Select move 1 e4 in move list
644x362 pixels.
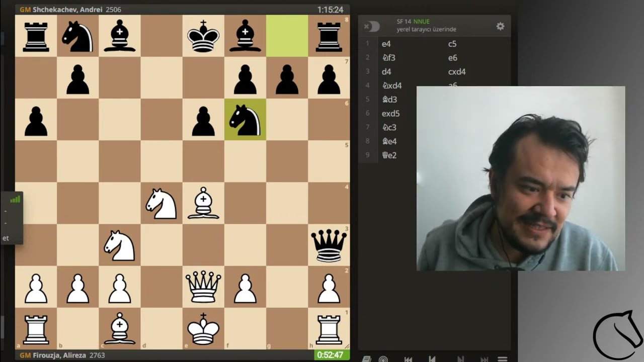coord(386,44)
